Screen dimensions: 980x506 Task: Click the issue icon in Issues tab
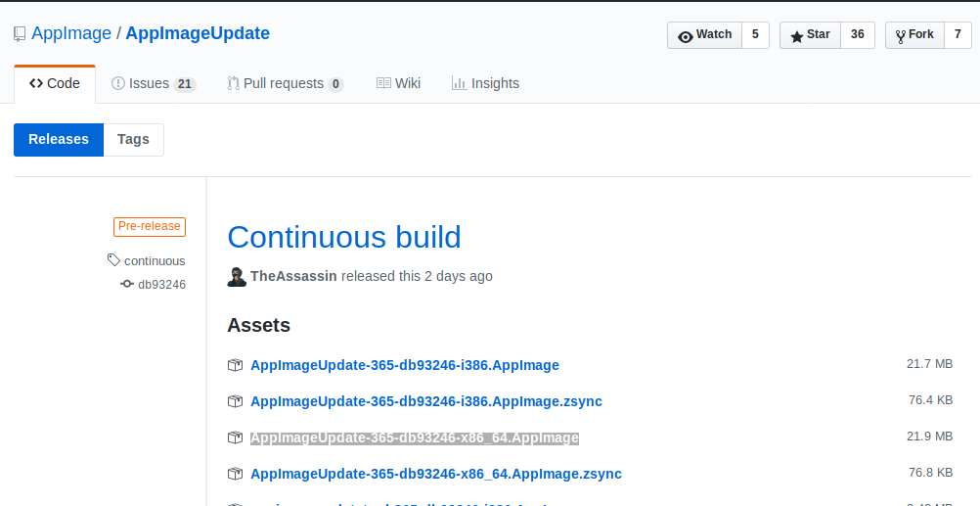pos(118,83)
